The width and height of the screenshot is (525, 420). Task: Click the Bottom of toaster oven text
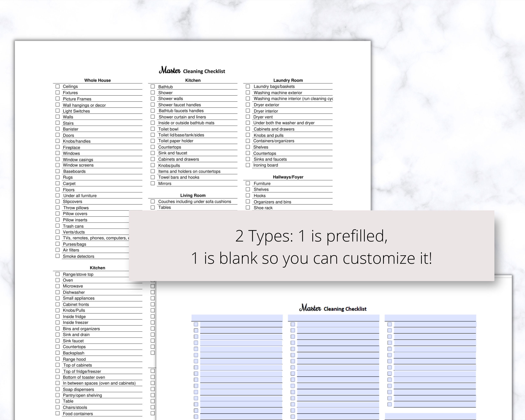pyautogui.click(x=84, y=377)
